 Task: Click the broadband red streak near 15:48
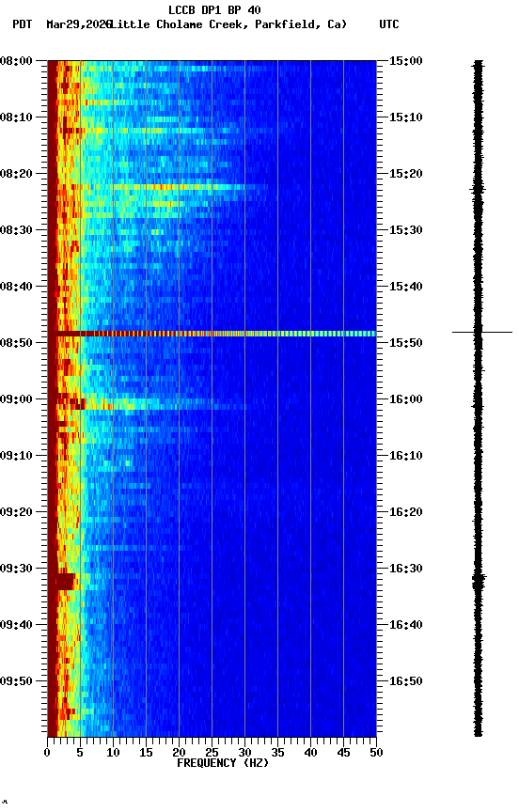(x=212, y=334)
